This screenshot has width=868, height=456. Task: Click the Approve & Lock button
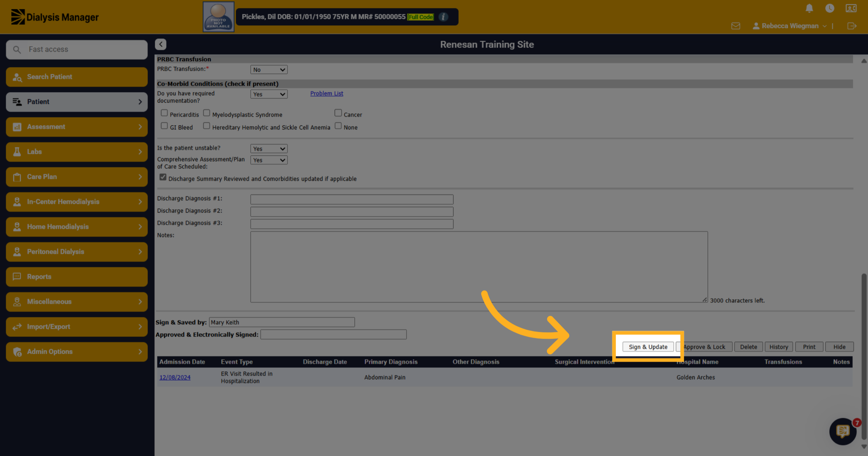(704, 347)
